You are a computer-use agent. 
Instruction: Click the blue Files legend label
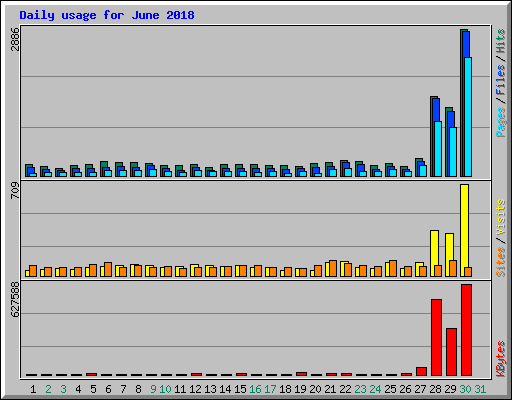point(500,80)
